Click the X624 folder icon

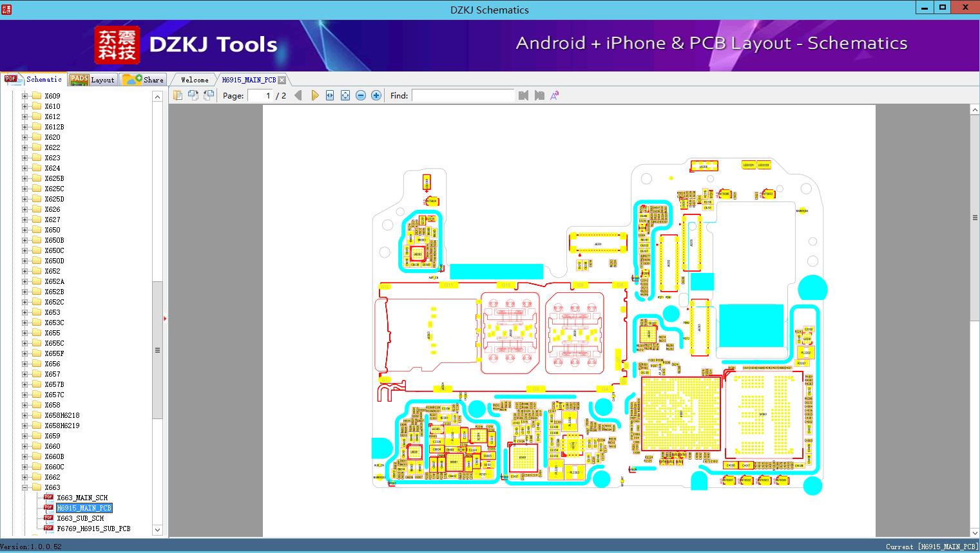(37, 168)
